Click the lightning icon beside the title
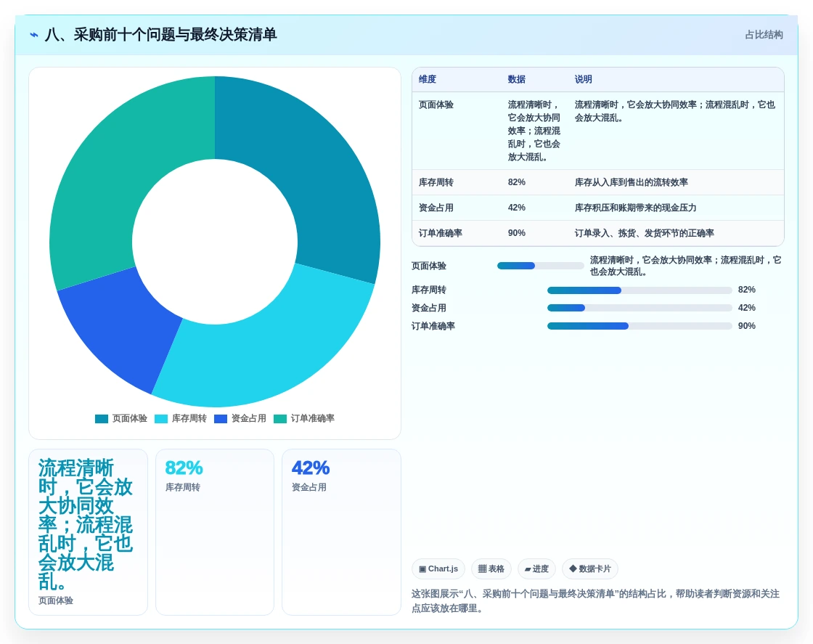813x644 pixels. pos(34,35)
